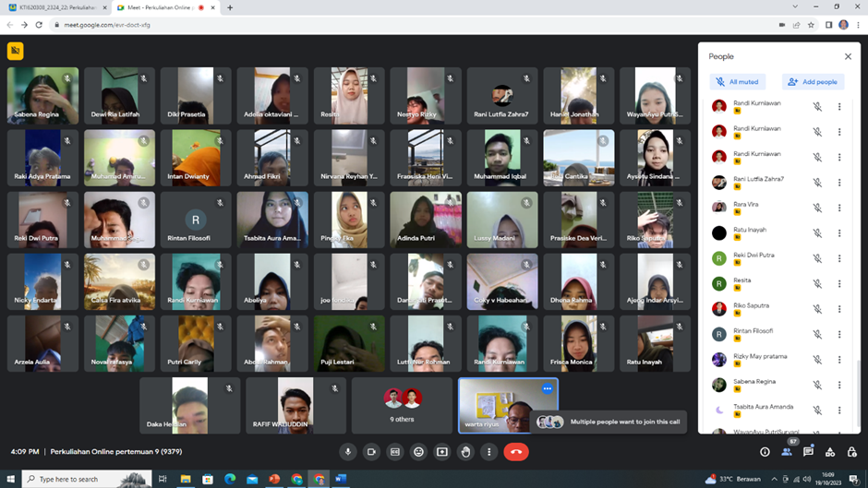Toggle the camera in the call controls
Screen dimensions: 868x488
pyautogui.click(x=371, y=452)
